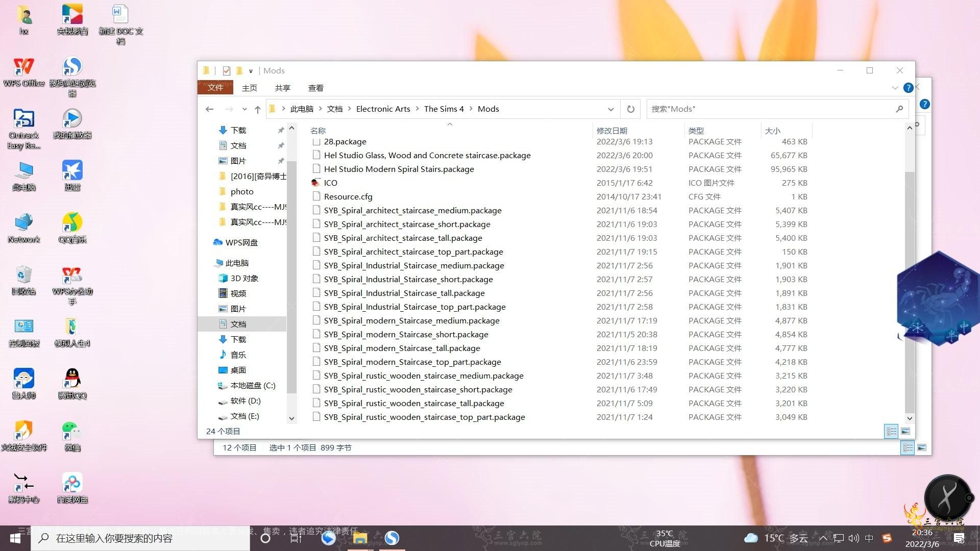Select SYB_Spiral_modern_Staircase_tall.package
The width and height of the screenshot is (980, 551).
pos(402,348)
